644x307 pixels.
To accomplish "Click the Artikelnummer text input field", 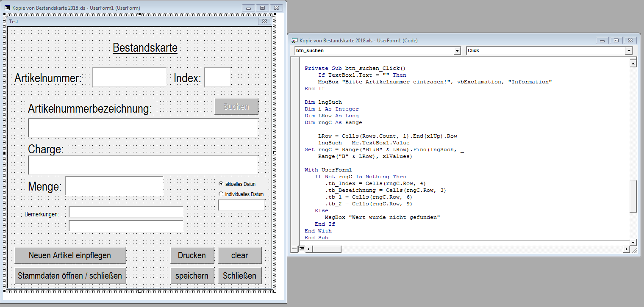I will 129,77.
